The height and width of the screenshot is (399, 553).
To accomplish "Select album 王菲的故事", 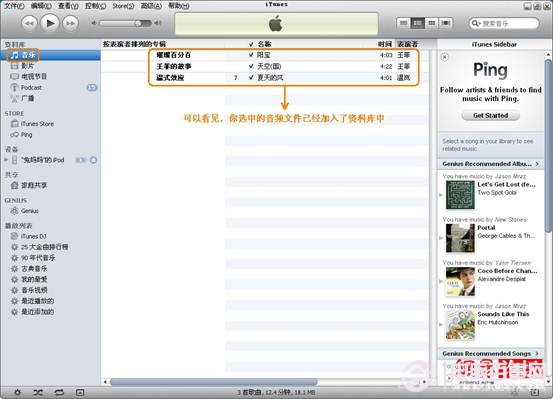I will click(174, 66).
